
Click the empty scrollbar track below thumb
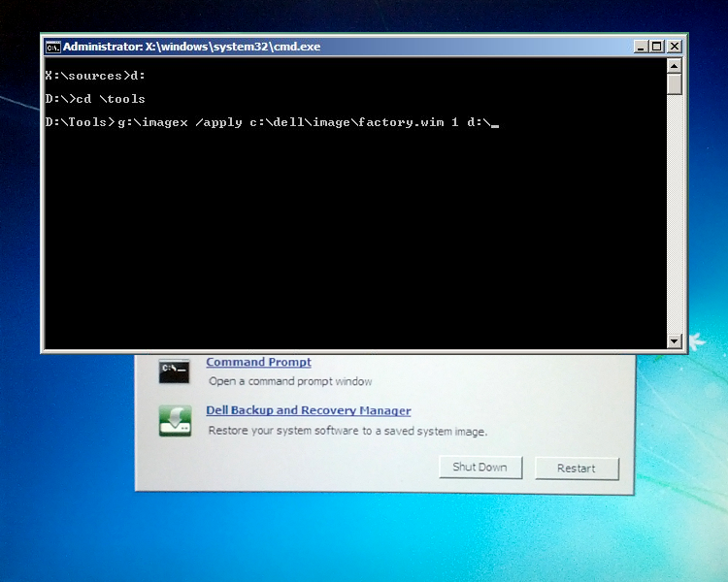pyautogui.click(x=675, y=213)
